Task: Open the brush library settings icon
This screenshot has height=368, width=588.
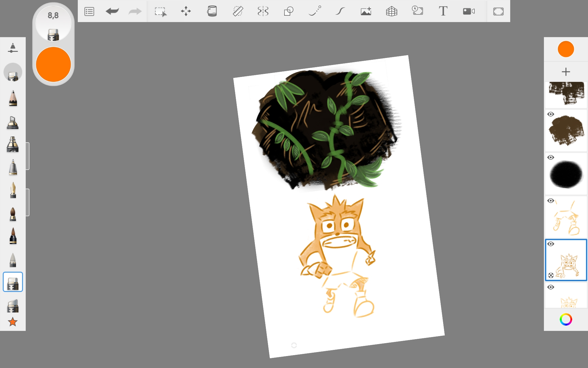Action: 13,48
